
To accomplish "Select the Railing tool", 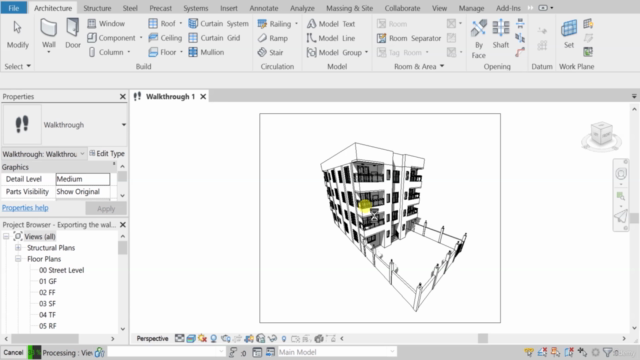I will coord(274,24).
